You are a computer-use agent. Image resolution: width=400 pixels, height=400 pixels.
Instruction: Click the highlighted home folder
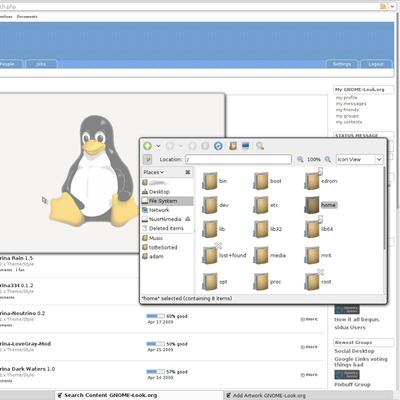click(312, 205)
